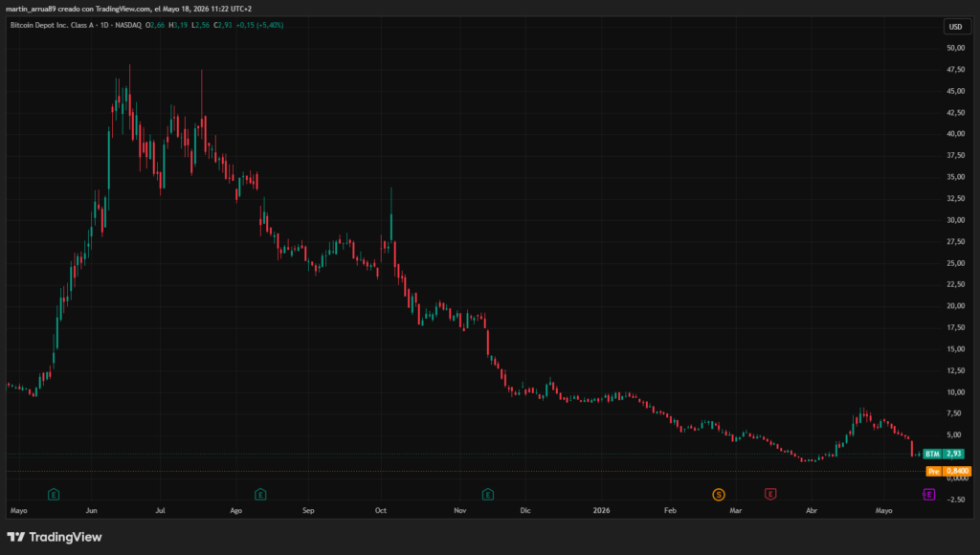Click the -2,50 price axis label

(956, 499)
